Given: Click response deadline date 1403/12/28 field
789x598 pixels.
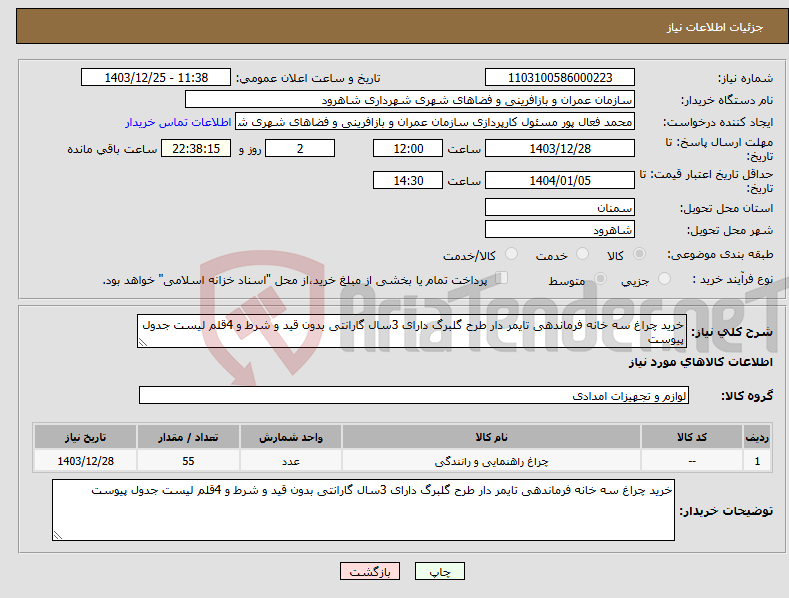Looking at the screenshot, I should pyautogui.click(x=560, y=148).
